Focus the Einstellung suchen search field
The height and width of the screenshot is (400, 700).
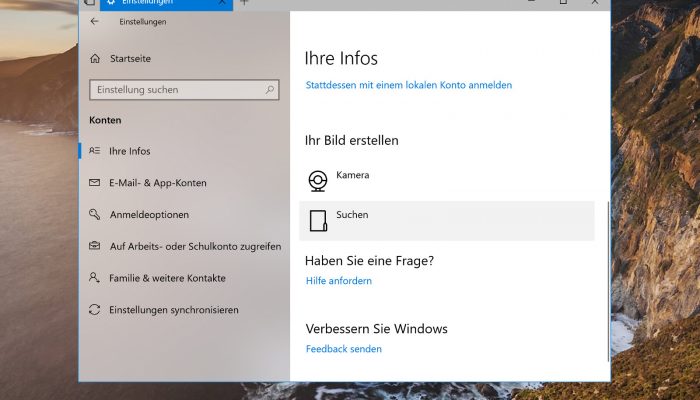pos(184,90)
